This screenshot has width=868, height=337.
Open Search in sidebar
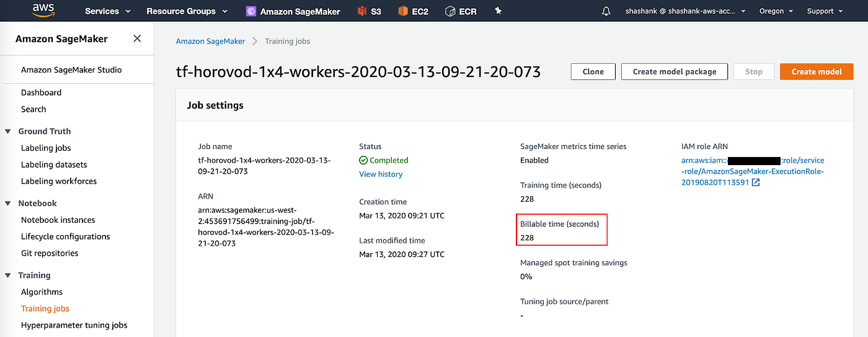click(33, 109)
